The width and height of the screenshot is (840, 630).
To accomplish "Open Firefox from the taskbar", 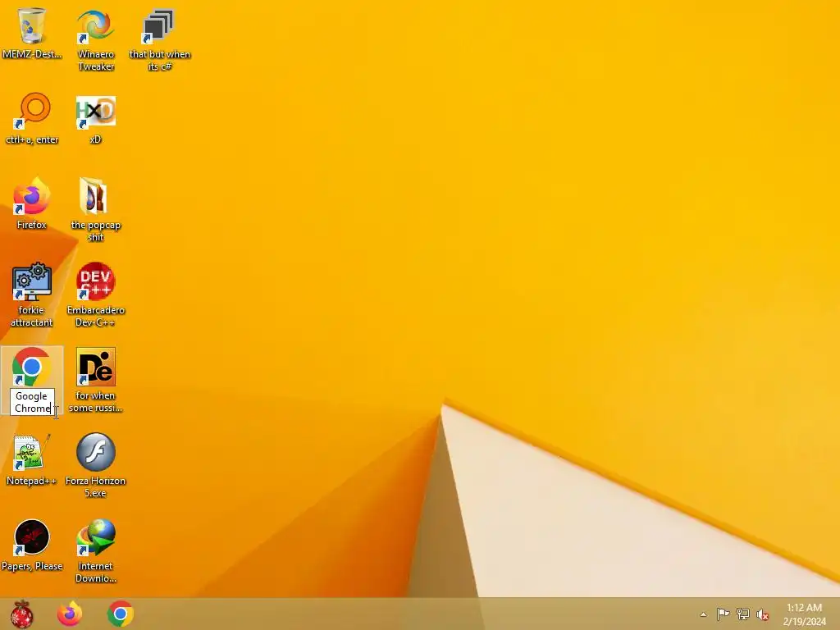I will pos(70,614).
